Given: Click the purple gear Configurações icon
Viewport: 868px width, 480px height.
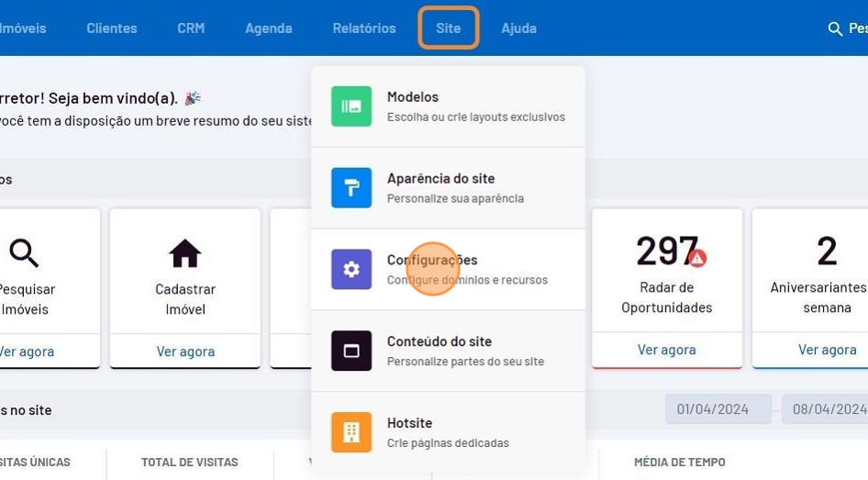Looking at the screenshot, I should 351,269.
